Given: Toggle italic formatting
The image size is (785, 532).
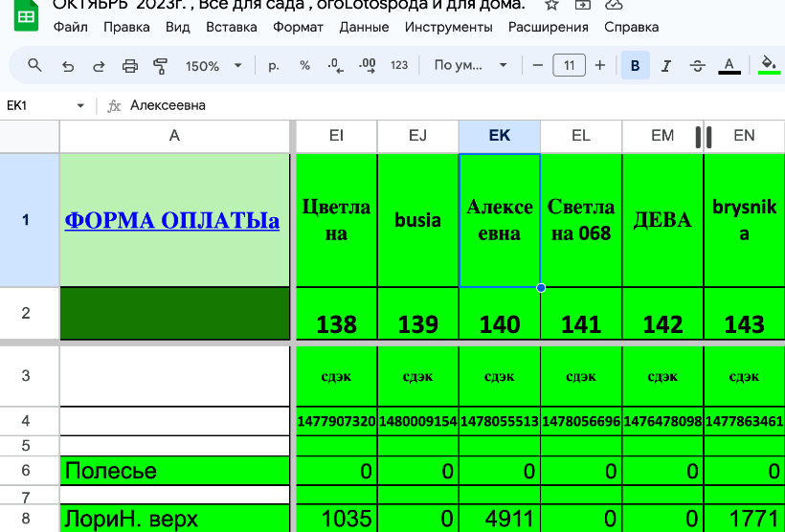Looking at the screenshot, I should coord(665,66).
